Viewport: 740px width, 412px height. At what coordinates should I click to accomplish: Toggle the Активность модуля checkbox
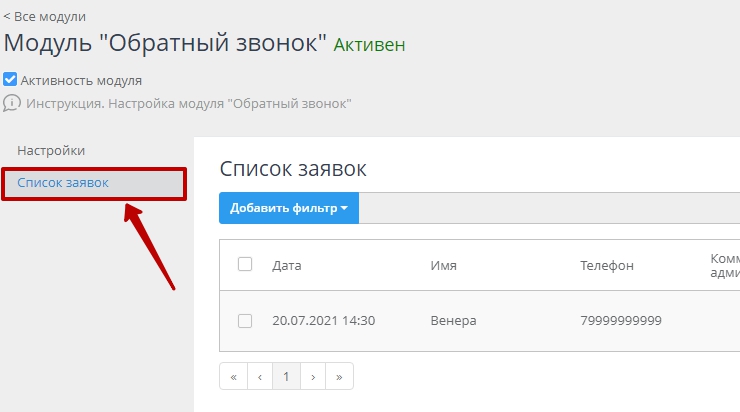click(10, 80)
